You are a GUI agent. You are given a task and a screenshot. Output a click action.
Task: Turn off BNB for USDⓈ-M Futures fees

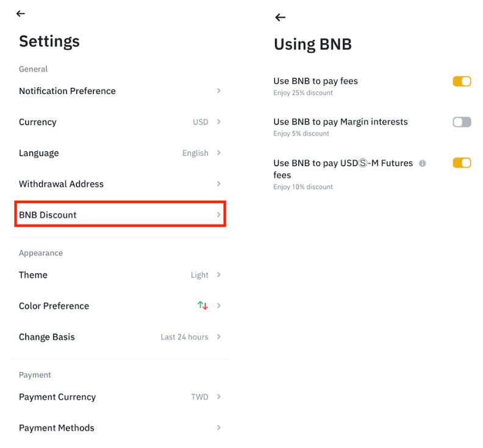462,163
